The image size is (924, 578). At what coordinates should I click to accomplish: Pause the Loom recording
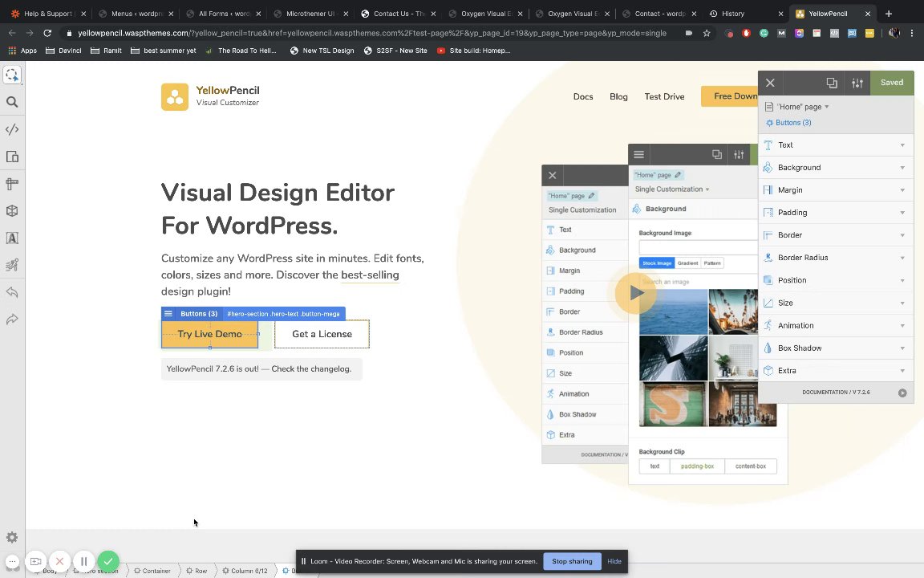[83, 561]
